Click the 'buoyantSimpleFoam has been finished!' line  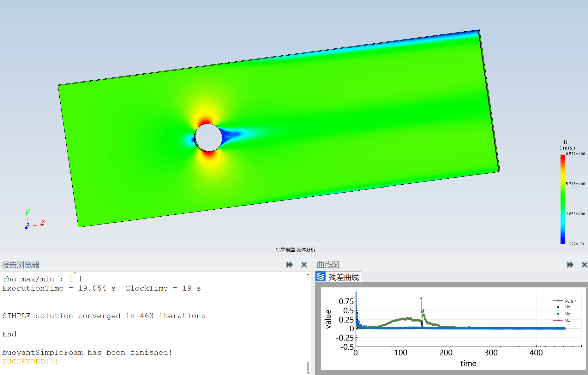pos(87,352)
